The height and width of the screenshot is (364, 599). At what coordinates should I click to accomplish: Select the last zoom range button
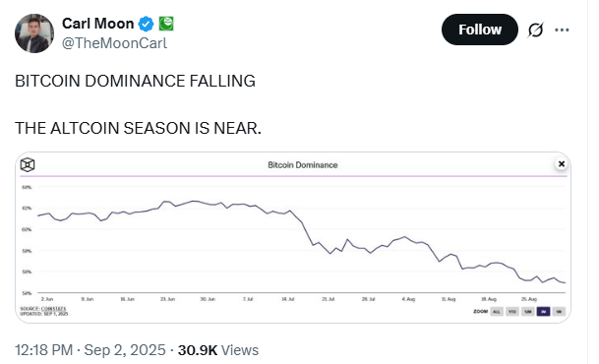pos(559,312)
